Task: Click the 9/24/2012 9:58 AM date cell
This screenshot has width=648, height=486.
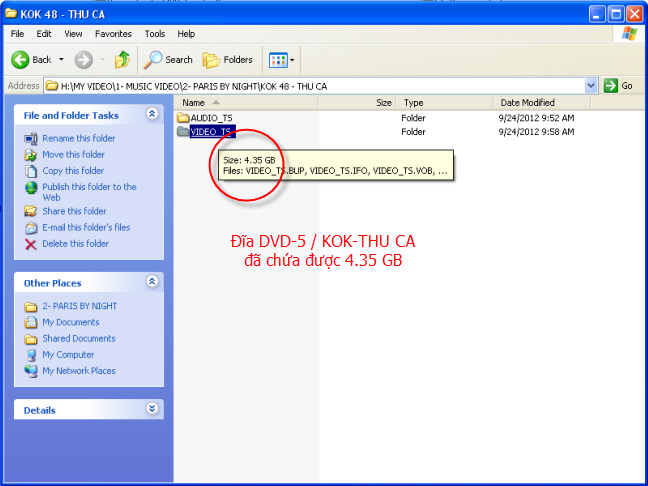Action: click(x=536, y=132)
